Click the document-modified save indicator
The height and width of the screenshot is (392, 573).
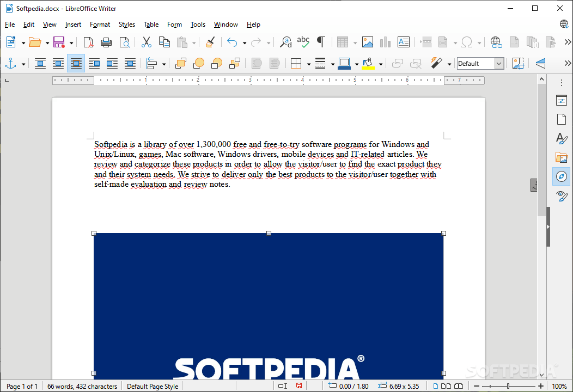click(299, 386)
